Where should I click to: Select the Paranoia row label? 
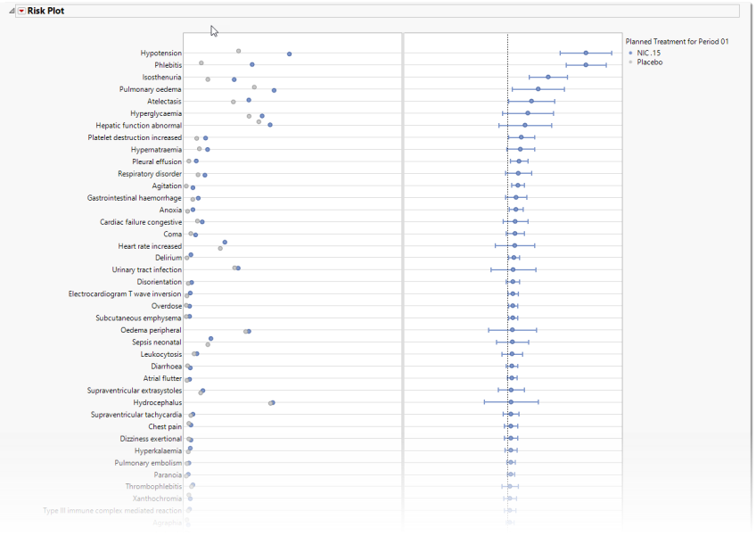point(168,474)
